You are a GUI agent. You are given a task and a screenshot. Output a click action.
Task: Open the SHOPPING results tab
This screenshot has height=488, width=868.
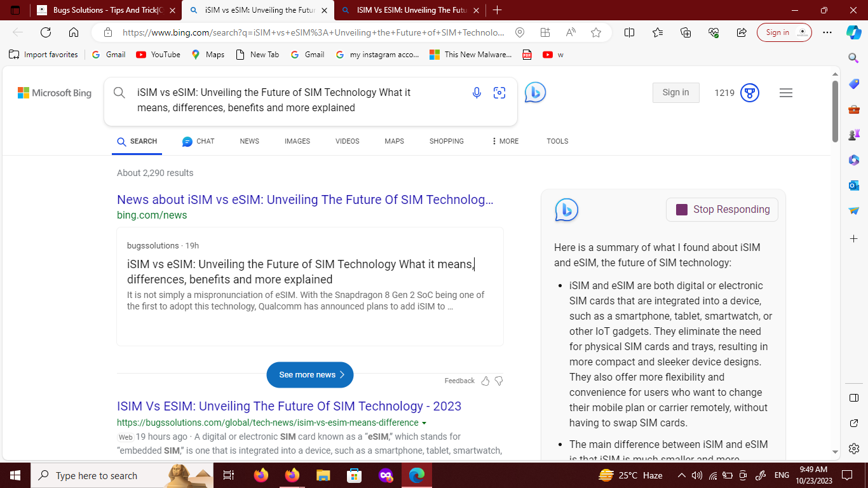pyautogui.click(x=447, y=141)
